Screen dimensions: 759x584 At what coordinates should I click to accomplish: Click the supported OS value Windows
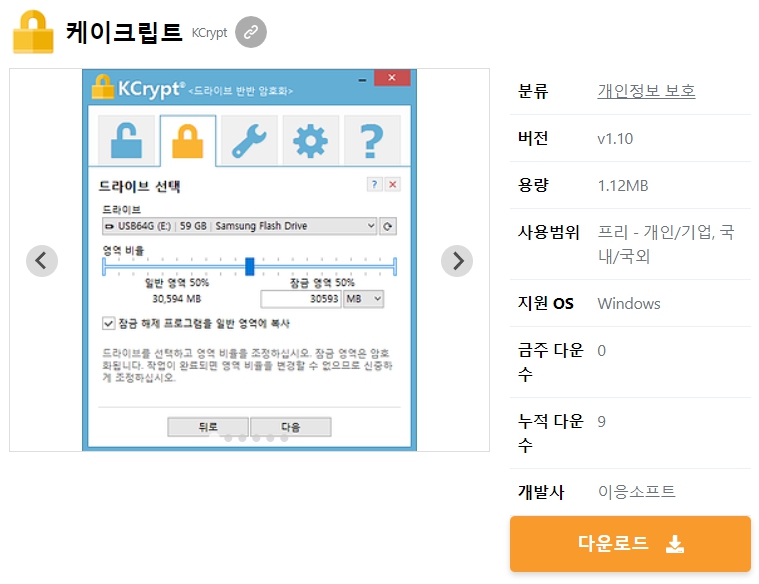point(629,304)
